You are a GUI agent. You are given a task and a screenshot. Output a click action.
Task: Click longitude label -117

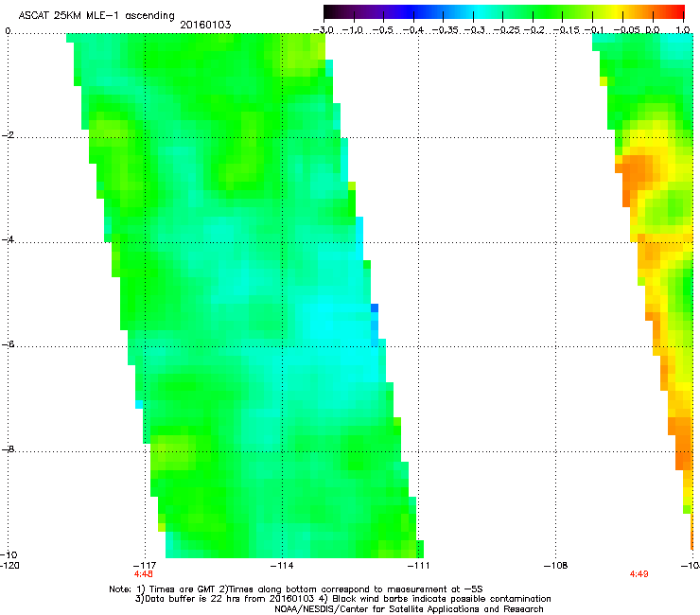145,566
